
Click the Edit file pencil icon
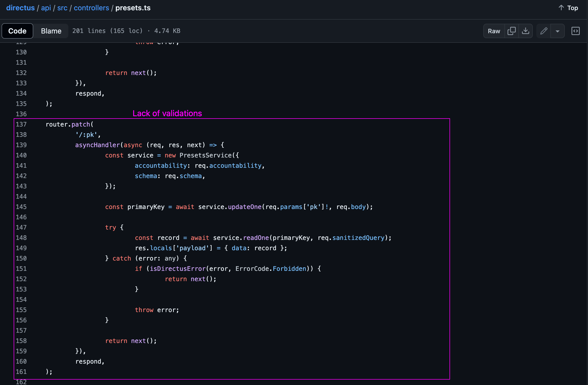[x=543, y=30]
